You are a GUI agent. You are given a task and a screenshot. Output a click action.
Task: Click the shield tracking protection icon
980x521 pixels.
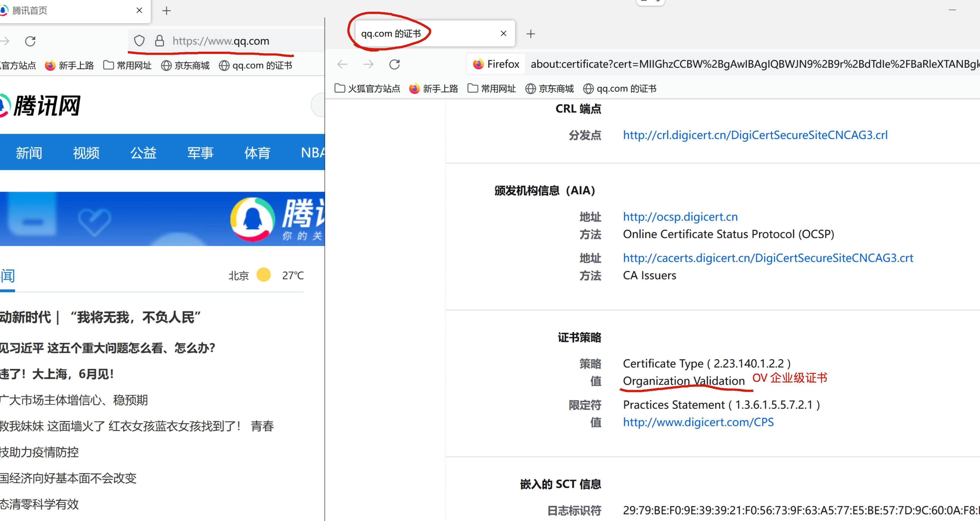click(x=139, y=41)
